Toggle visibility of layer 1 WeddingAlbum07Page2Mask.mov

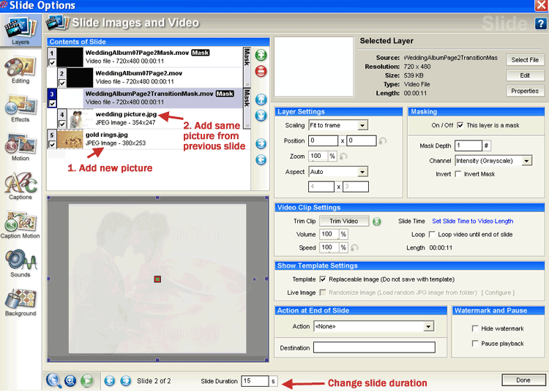(52, 63)
